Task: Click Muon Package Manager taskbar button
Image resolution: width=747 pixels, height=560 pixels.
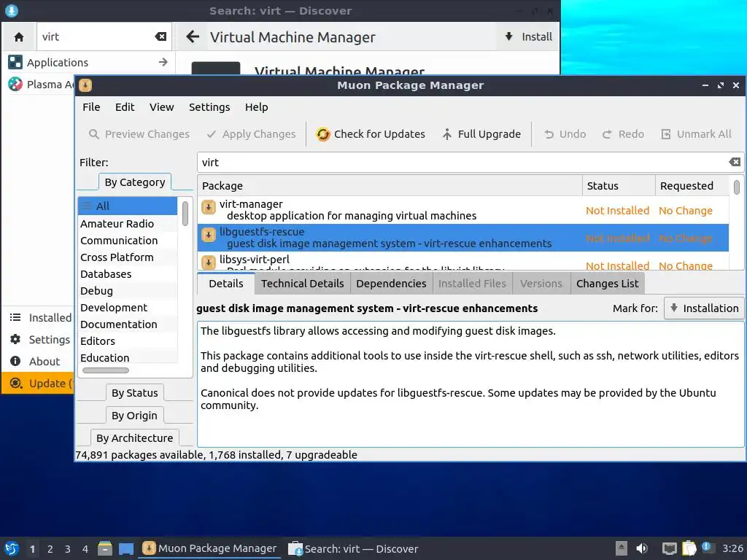Action: (209, 548)
